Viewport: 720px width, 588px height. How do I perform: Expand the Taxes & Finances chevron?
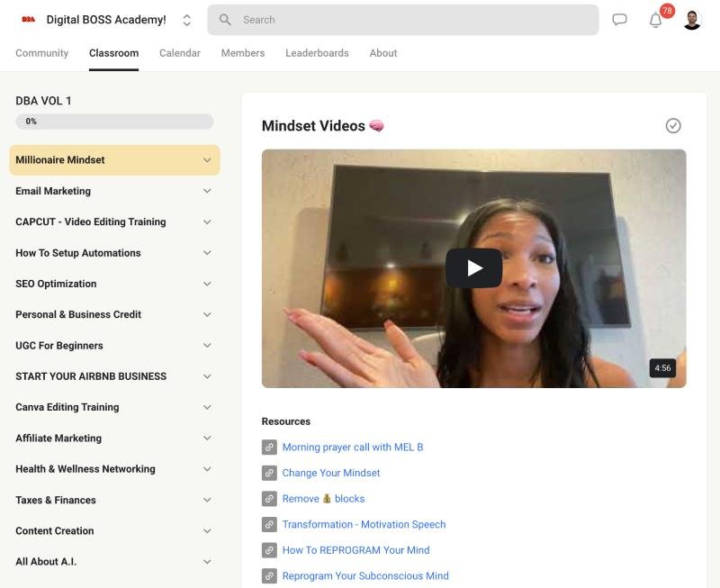coord(207,500)
